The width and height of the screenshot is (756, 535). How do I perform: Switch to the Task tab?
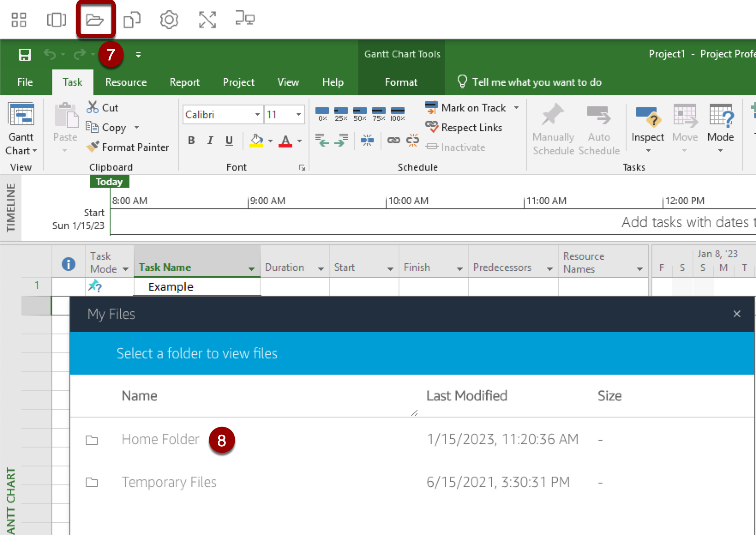click(72, 82)
